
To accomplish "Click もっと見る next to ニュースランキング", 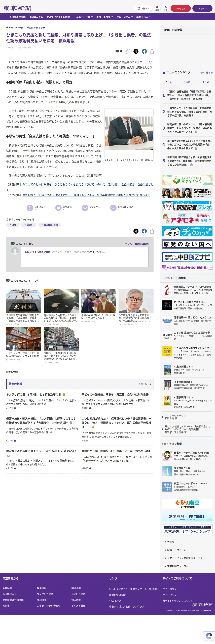I will [x=206, y=73].
